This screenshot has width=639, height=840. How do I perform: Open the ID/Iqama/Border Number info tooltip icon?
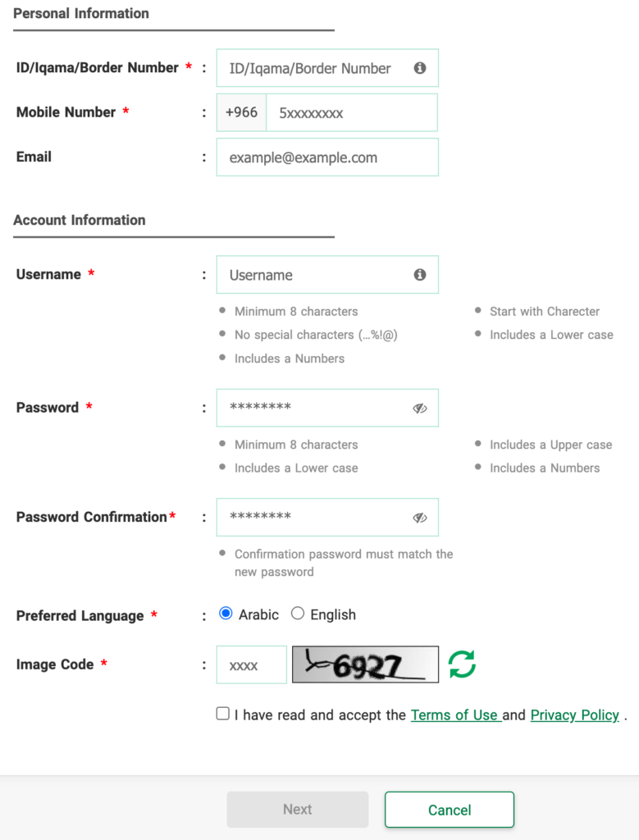pos(419,68)
